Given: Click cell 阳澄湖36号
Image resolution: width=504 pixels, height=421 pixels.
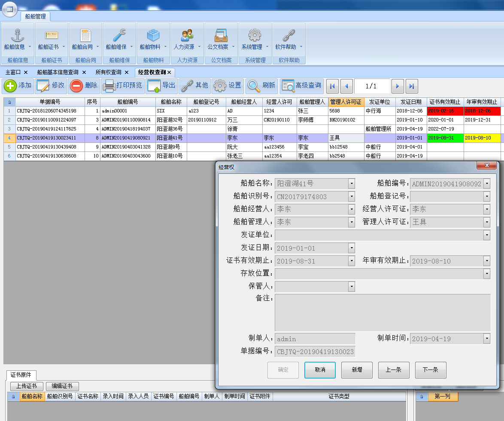Looking at the screenshot, I should click(x=171, y=129).
